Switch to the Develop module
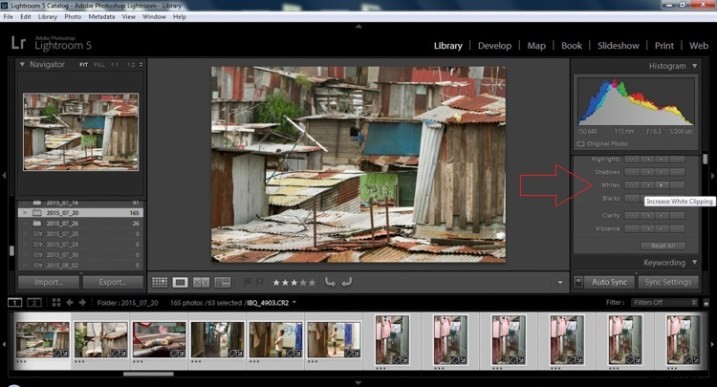The height and width of the screenshot is (387, 717). [495, 46]
